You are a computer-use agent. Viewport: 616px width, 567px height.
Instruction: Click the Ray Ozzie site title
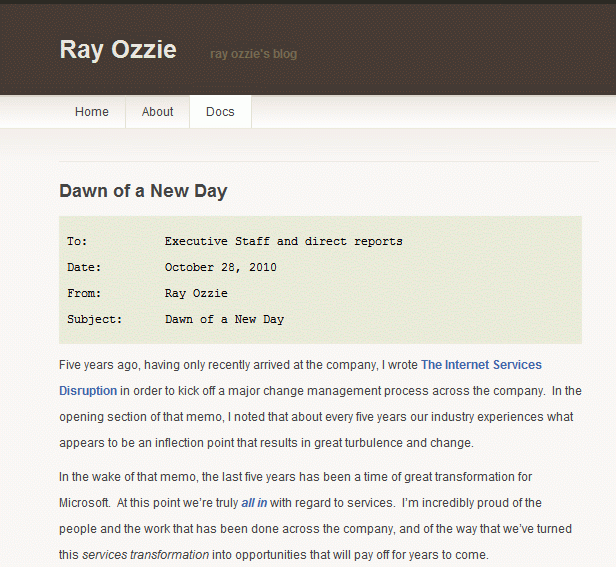[x=118, y=50]
